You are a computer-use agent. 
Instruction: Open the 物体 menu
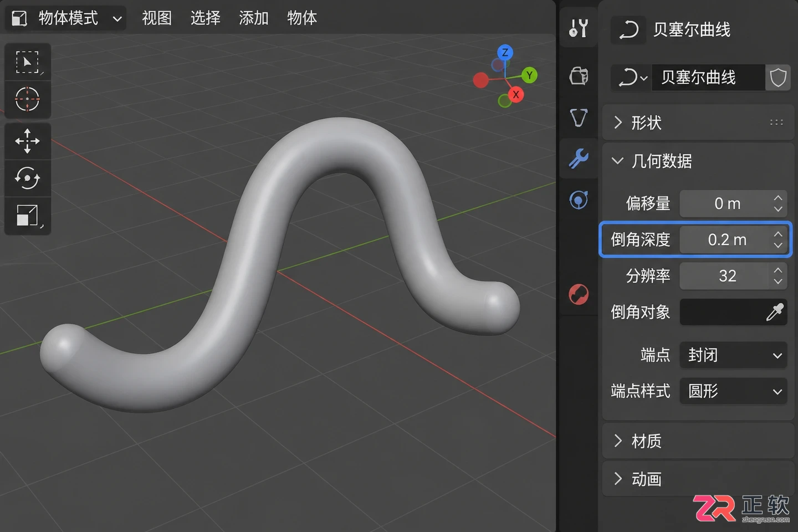click(x=302, y=18)
